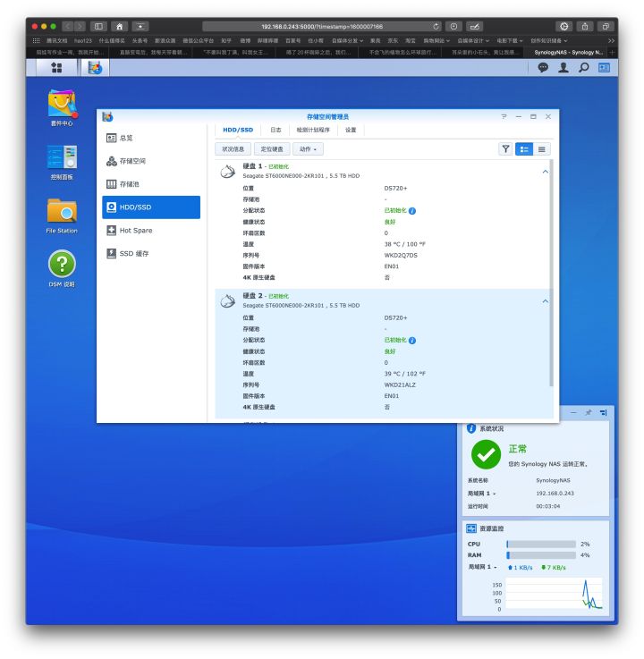Select disk 1 drive icon
The image size is (644, 659).
(228, 172)
